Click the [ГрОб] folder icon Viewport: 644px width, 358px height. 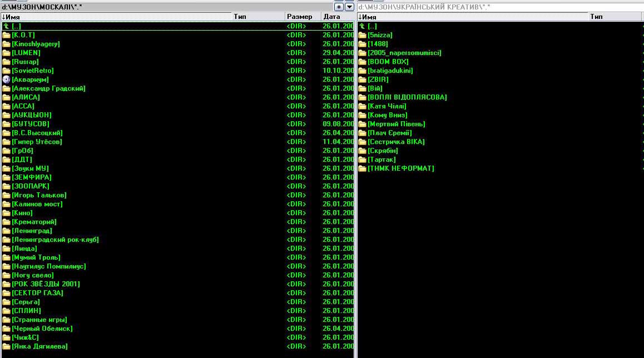[x=6, y=151]
